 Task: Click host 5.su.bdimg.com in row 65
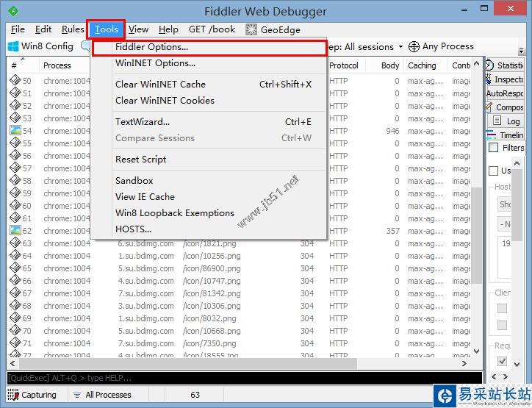146,268
